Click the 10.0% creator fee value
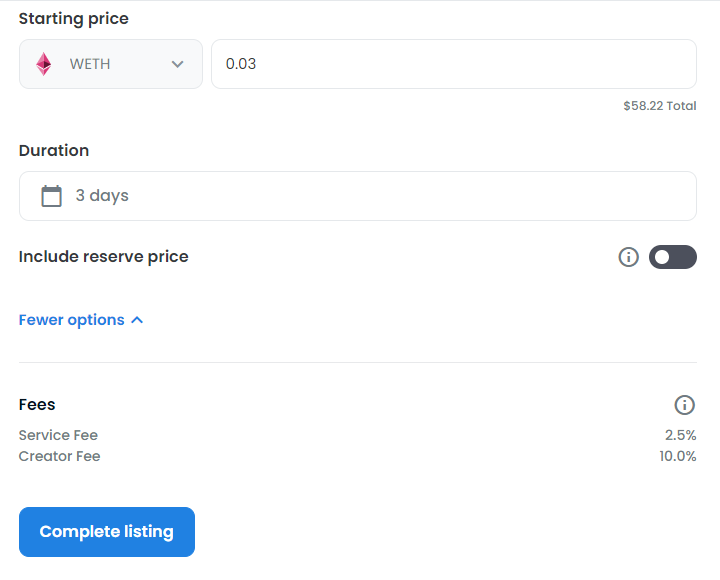Screen dimensions: 720x580 678,456
